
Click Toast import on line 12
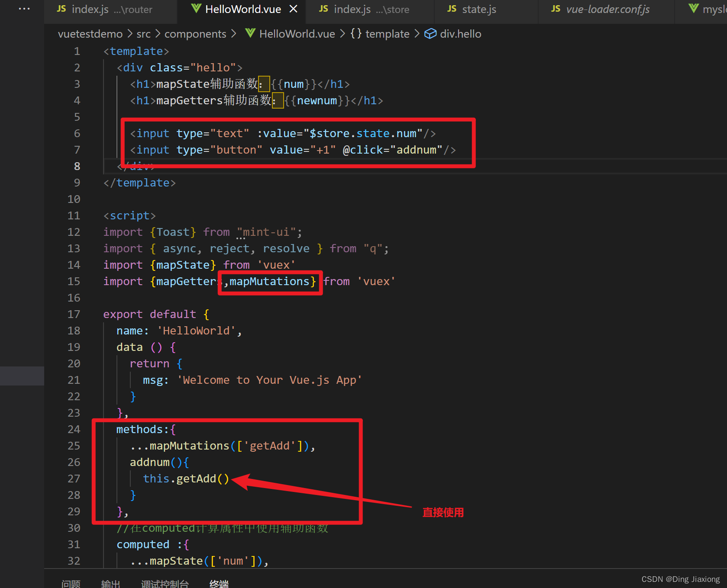coord(173,232)
